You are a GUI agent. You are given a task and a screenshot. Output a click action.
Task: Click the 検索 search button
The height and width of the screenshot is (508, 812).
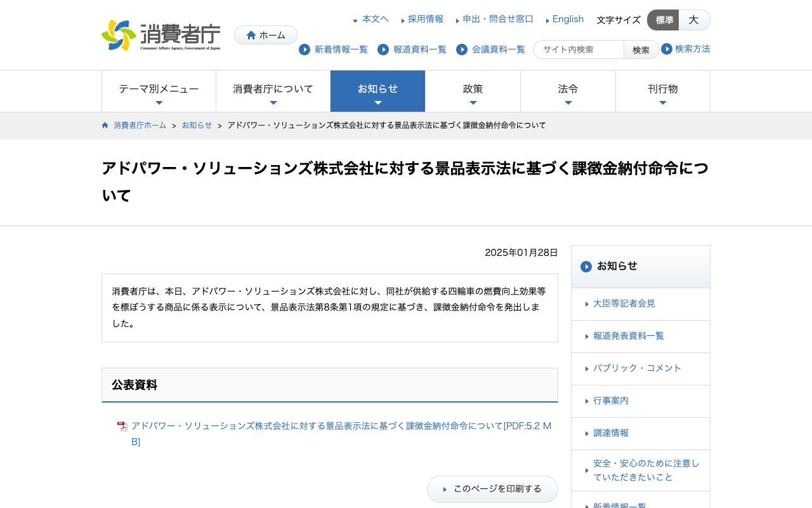(x=641, y=50)
